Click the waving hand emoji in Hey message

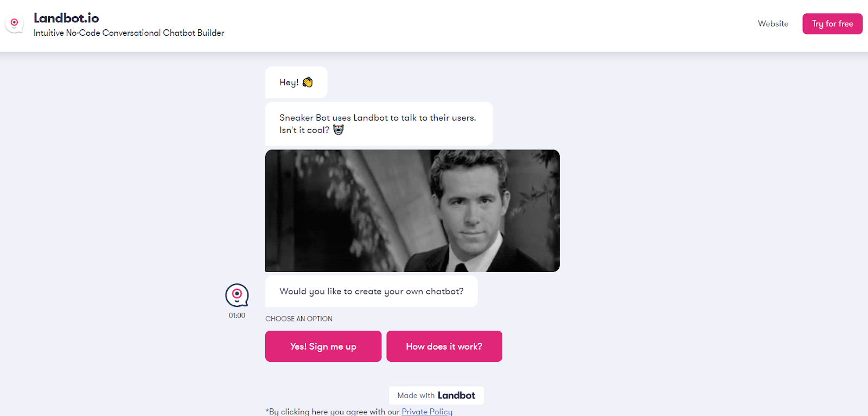coord(308,82)
